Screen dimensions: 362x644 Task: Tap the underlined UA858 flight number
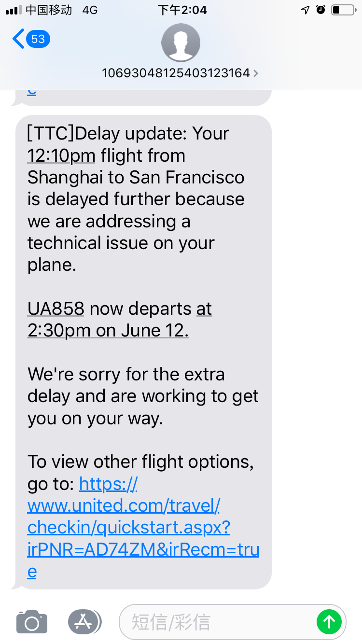click(56, 308)
